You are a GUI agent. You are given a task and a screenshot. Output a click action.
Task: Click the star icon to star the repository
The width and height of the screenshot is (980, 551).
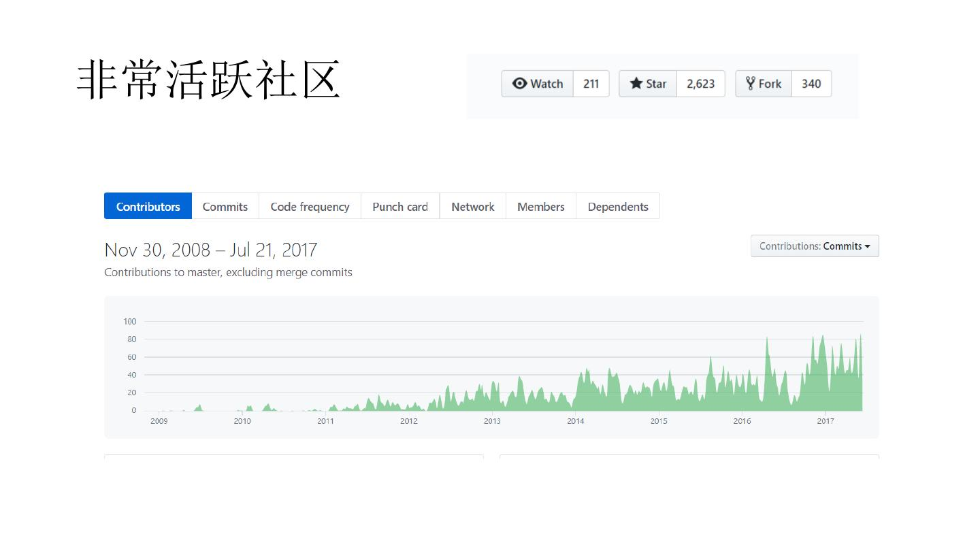pos(637,83)
